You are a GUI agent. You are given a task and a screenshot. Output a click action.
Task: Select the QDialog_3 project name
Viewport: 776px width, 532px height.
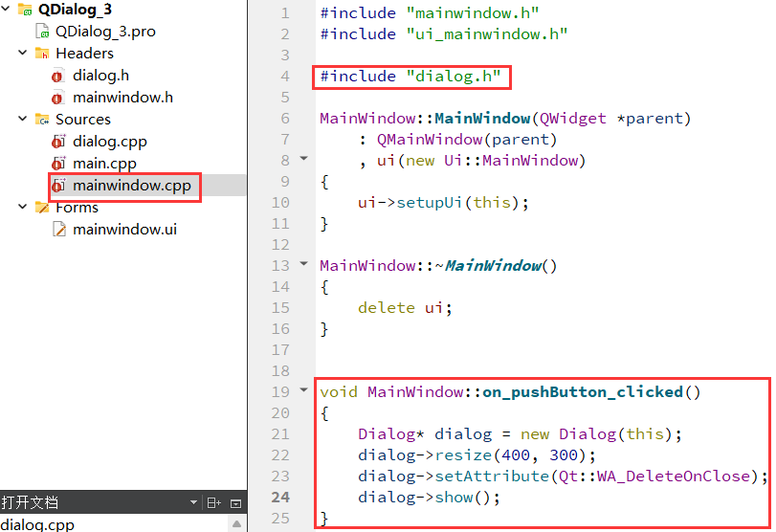[76, 10]
